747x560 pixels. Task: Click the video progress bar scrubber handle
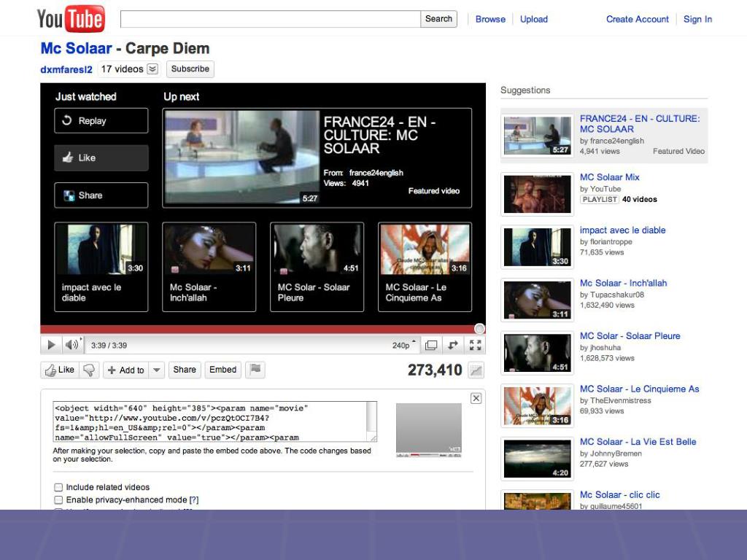point(480,329)
